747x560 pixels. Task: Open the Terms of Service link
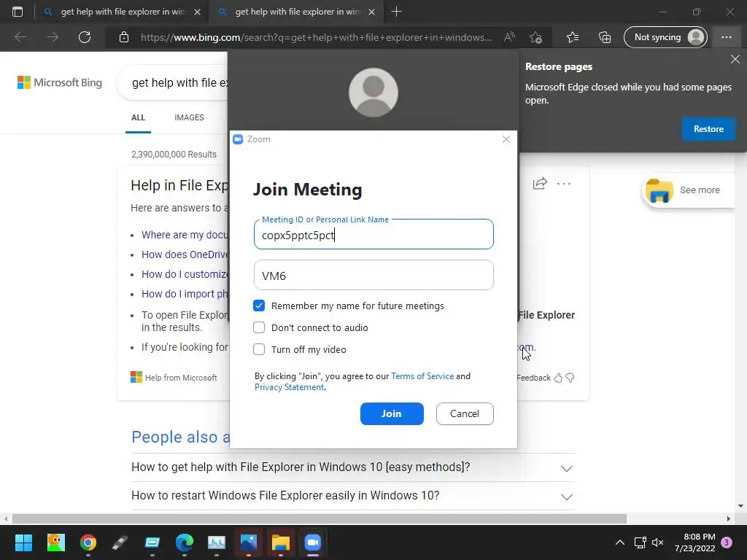pyautogui.click(x=422, y=376)
